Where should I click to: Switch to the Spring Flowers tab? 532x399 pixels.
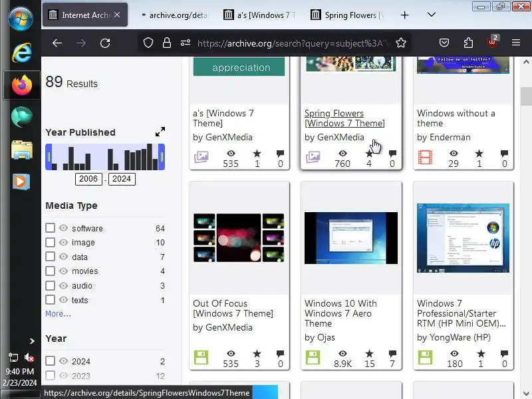click(x=347, y=15)
